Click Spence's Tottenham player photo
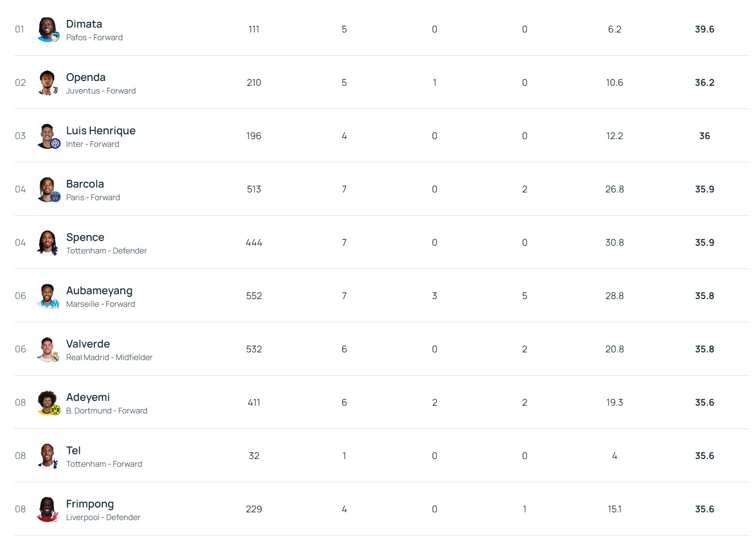 (x=48, y=243)
